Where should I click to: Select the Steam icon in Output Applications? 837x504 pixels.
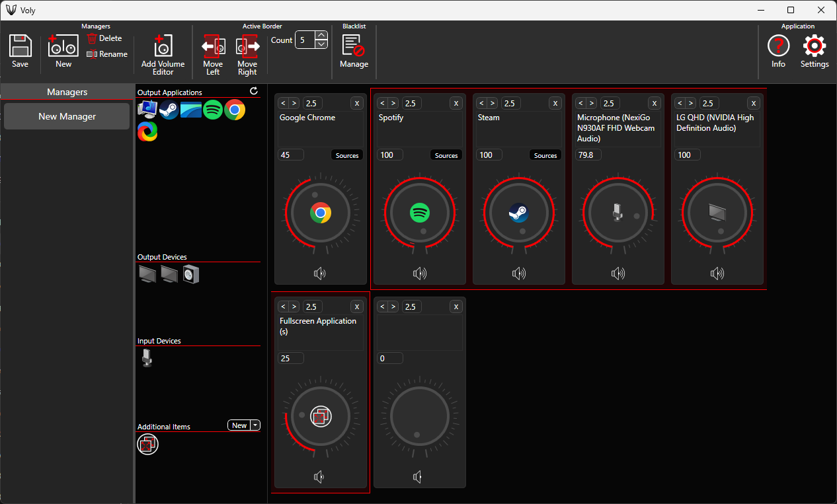point(169,110)
